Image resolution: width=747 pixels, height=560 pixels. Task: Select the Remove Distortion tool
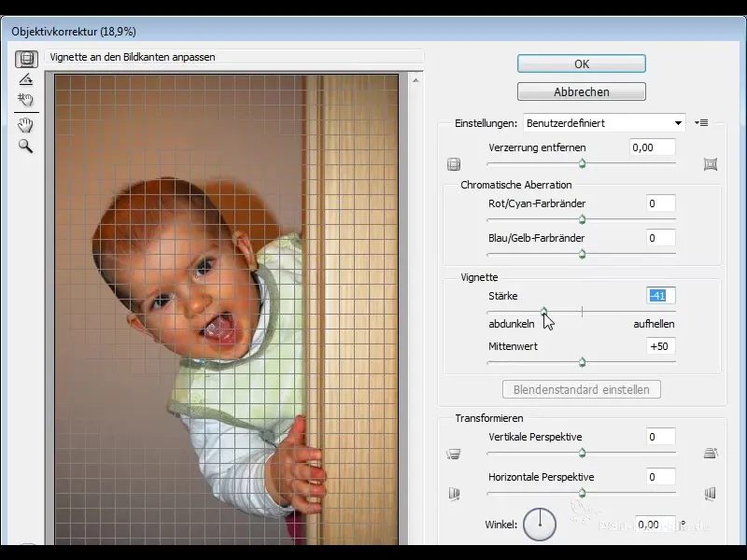[26, 59]
